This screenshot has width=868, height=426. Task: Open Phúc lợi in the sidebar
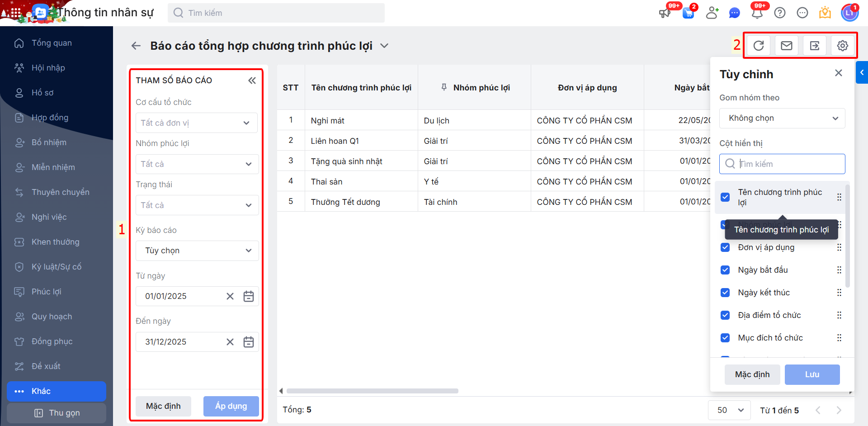point(46,292)
